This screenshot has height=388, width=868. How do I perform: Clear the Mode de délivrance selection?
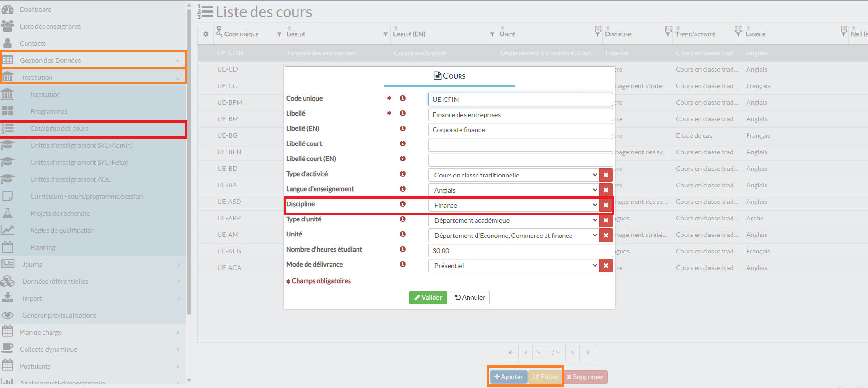click(x=606, y=266)
